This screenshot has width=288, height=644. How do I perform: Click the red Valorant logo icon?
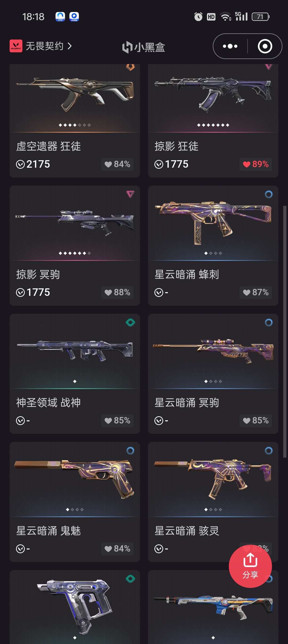point(16,46)
